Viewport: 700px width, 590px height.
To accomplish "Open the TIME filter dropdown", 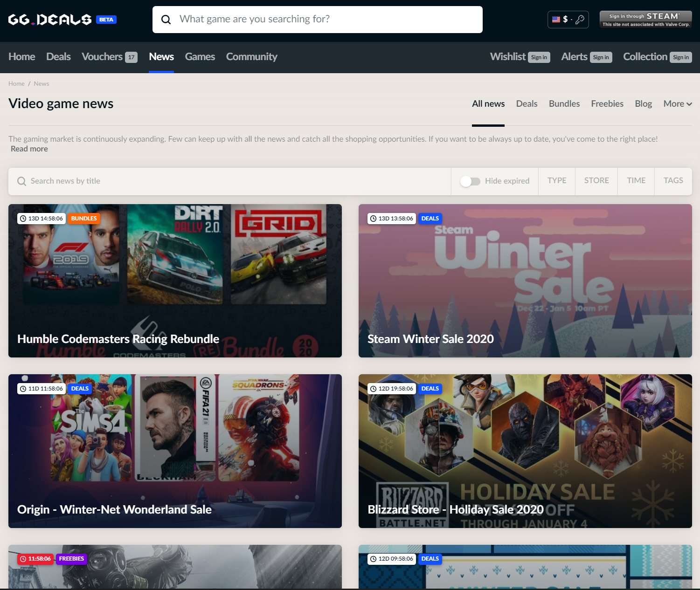I will 636,181.
